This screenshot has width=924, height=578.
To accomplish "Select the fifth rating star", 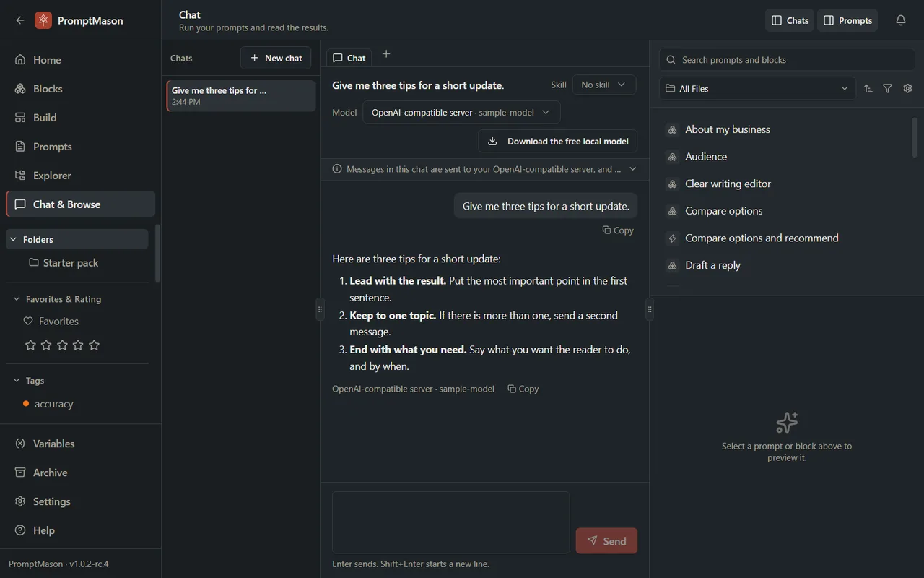I will (x=94, y=345).
